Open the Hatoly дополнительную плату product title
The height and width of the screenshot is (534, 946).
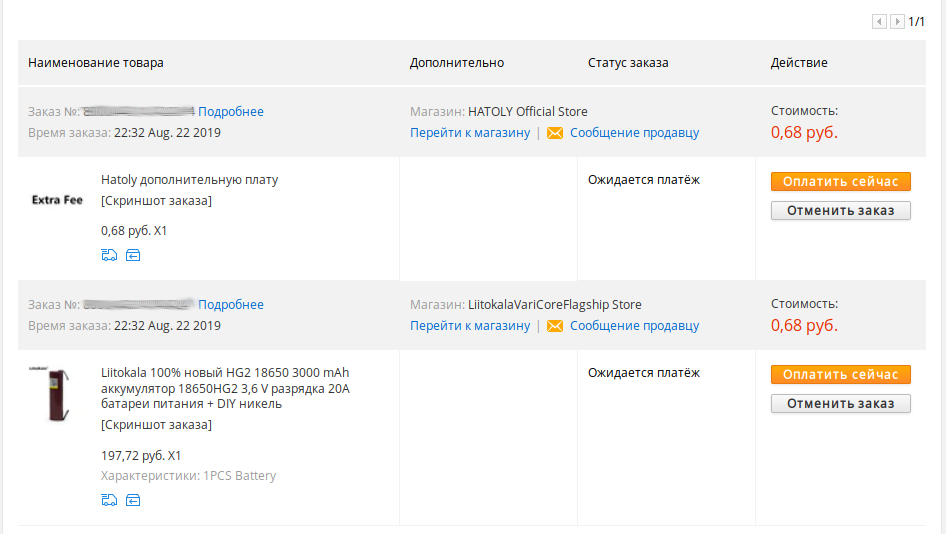[189, 180]
